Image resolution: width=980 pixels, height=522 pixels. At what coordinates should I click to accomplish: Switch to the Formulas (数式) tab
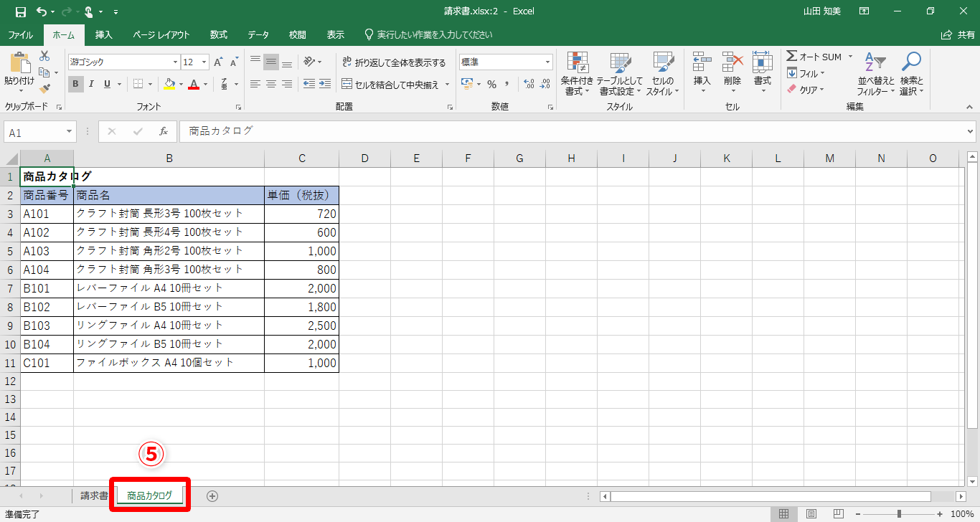tap(219, 34)
